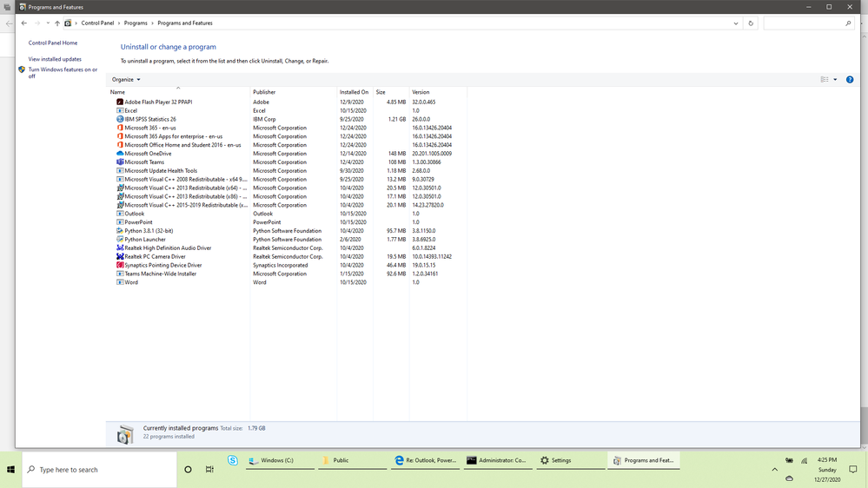Viewport: 868px width, 488px height.
Task: Click the Realtek PC Camera Driver icon
Action: [x=120, y=257]
